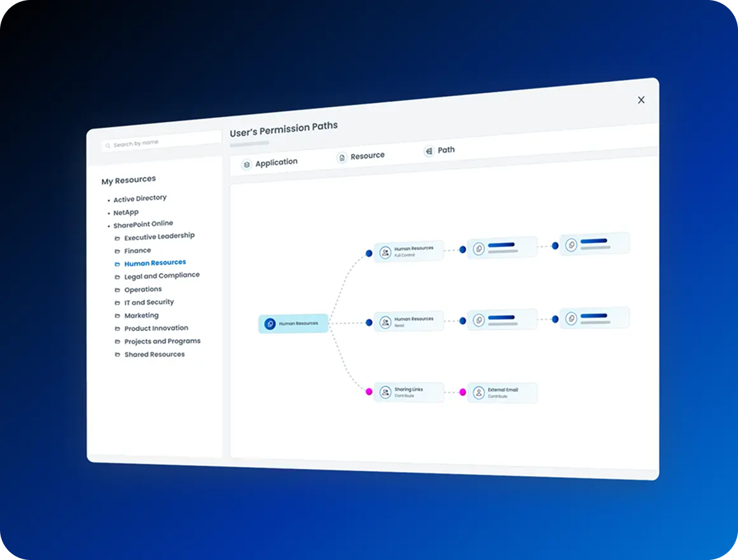Click the root Human Resources node icon
This screenshot has height=560, width=738.
coord(270,324)
